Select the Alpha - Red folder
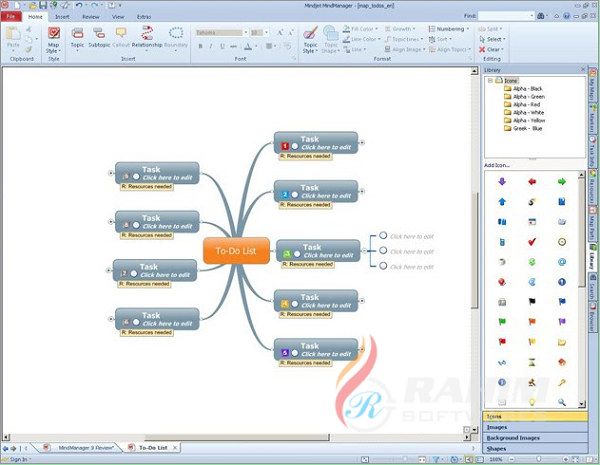The width and height of the screenshot is (600, 465). (525, 104)
